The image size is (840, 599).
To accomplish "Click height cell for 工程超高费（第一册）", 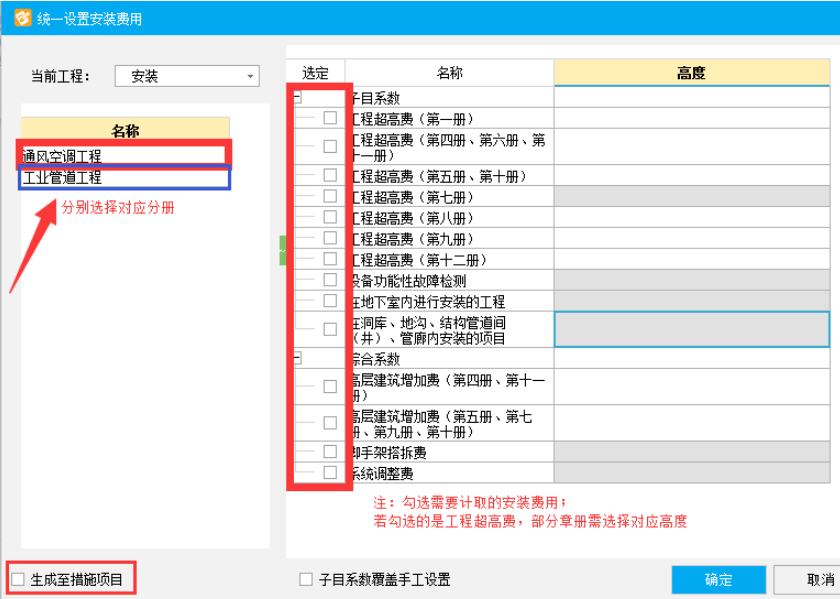I will (x=692, y=118).
